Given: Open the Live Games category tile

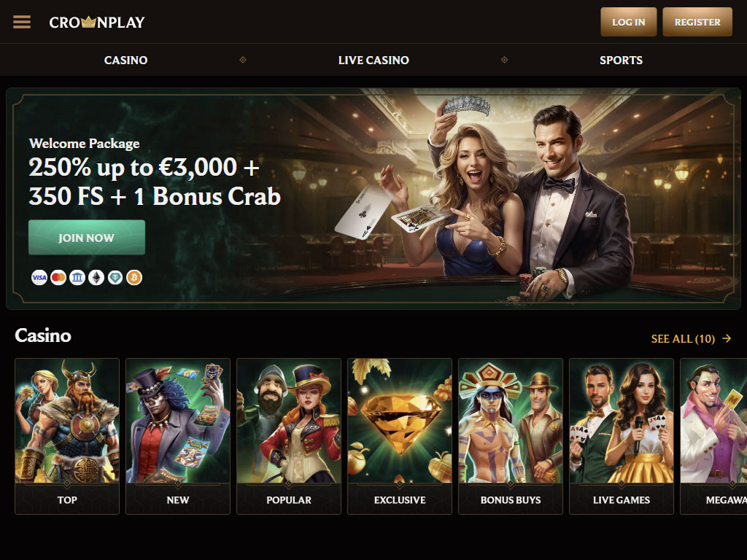Looking at the screenshot, I should pos(622,436).
